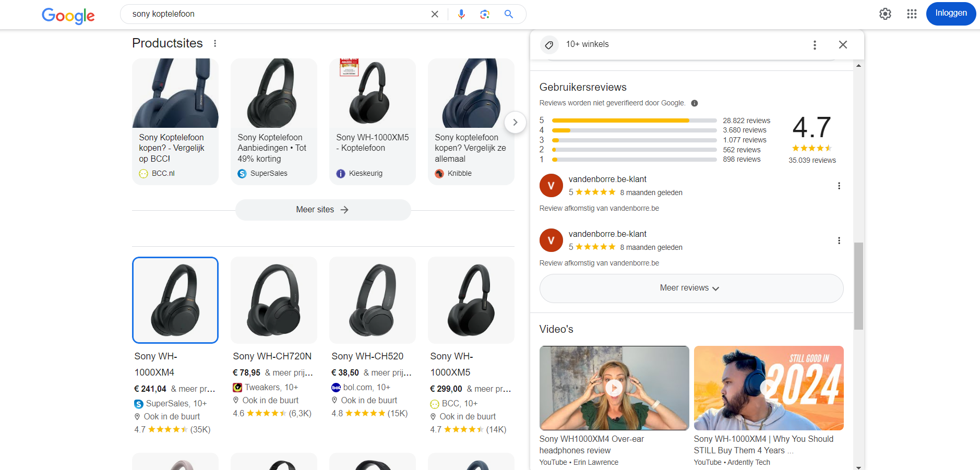The height and width of the screenshot is (470, 980).
Task: Filter reviews by the 5-star bar
Action: pyautogui.click(x=634, y=120)
